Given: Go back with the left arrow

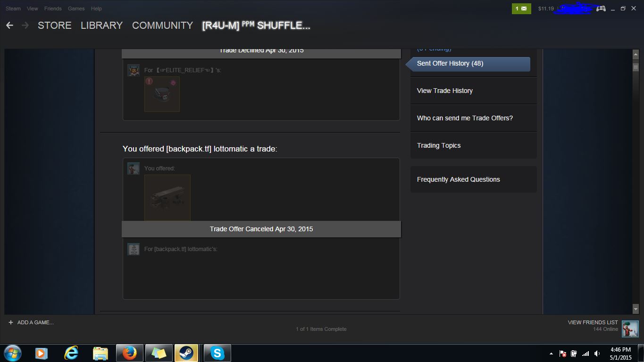Looking at the screenshot, I should click(9, 25).
